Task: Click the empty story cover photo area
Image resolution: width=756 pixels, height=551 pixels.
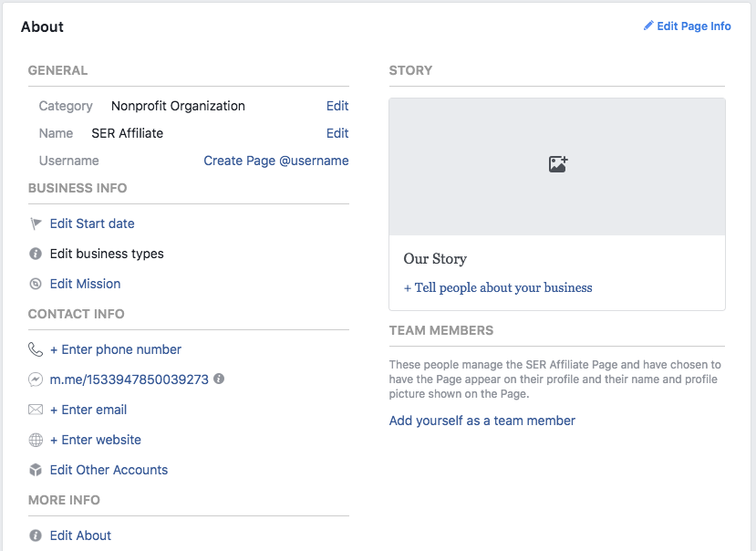Action: coord(557,167)
